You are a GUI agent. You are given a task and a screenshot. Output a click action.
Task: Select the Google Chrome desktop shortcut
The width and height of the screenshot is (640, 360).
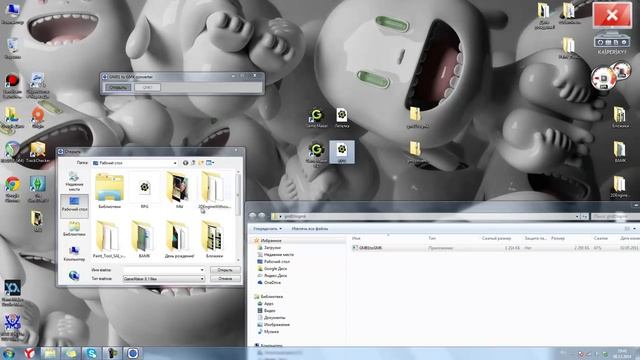click(x=12, y=189)
